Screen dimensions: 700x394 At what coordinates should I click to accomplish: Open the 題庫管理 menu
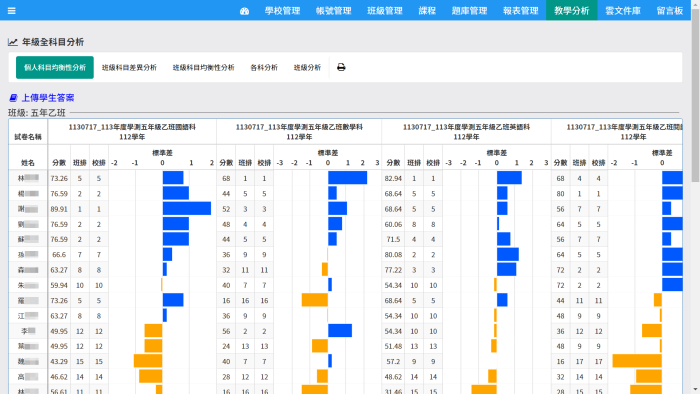click(469, 11)
